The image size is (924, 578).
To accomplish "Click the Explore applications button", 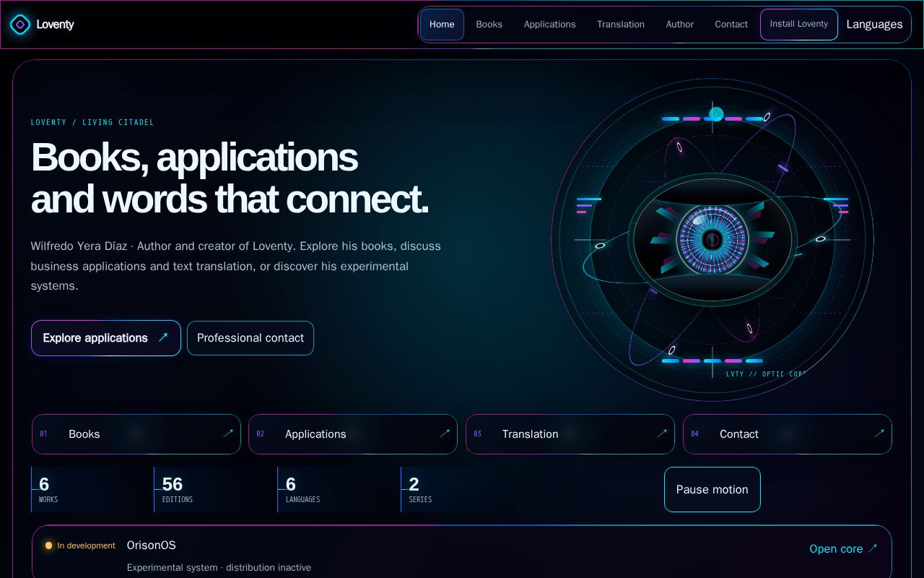I will (106, 338).
